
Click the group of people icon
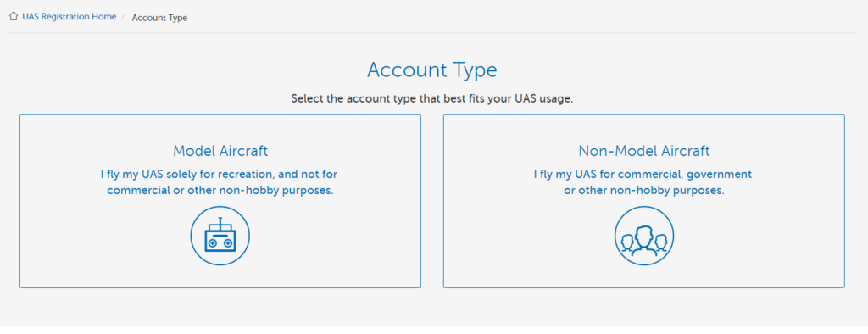tap(644, 236)
